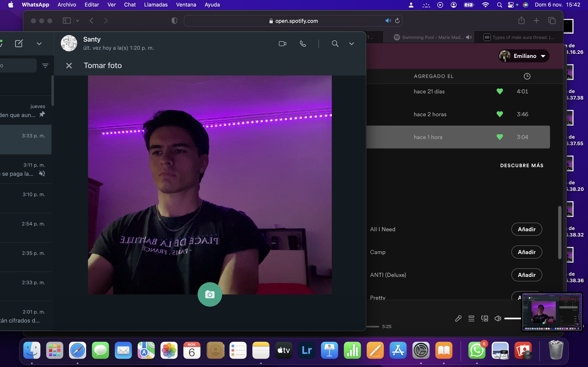Start a voice call with Santy

(303, 44)
